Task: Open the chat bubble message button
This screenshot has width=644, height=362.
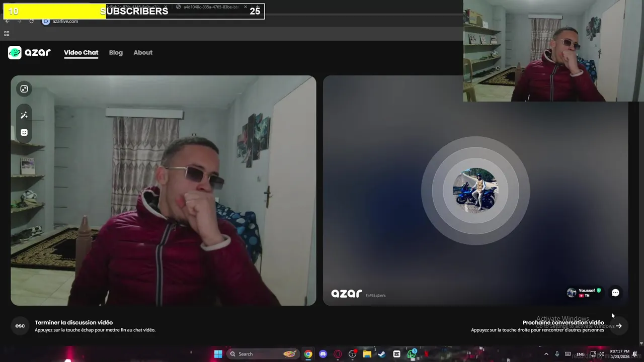Action: pos(615,293)
